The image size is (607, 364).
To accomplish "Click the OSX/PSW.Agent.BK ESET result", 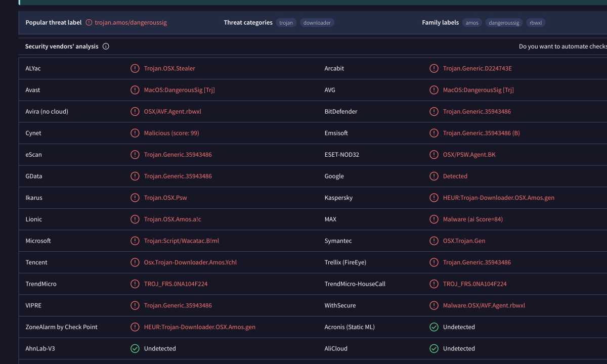I will (x=469, y=155).
